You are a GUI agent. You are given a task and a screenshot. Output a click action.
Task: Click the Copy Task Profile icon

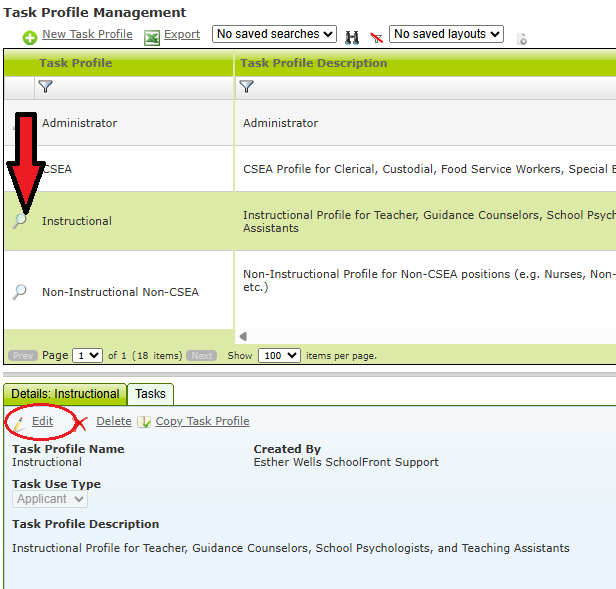pyautogui.click(x=144, y=422)
